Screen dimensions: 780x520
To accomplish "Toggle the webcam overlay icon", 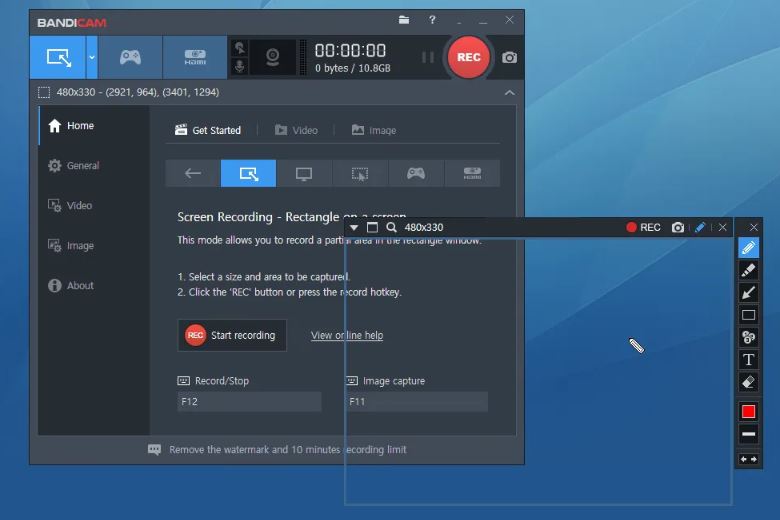I will coord(272,57).
